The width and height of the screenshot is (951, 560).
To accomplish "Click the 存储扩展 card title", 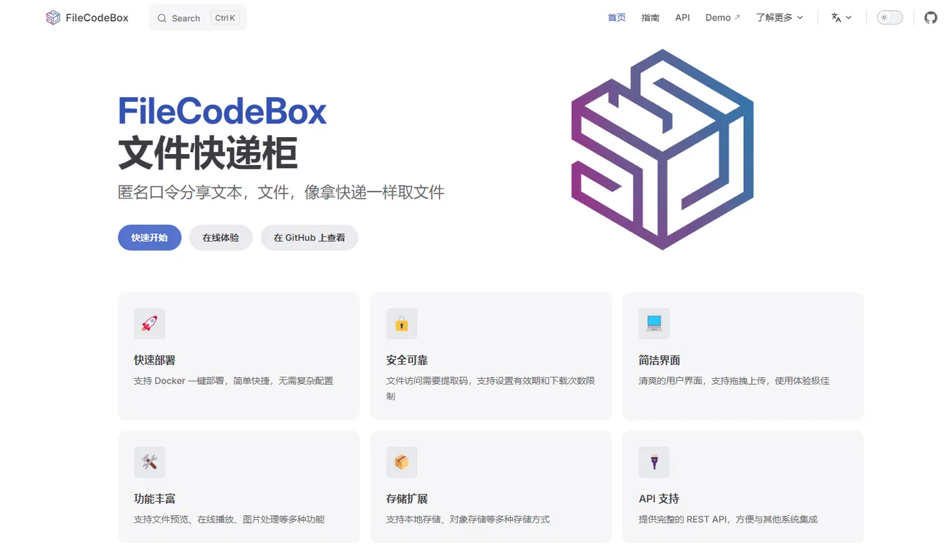I will [x=407, y=499].
